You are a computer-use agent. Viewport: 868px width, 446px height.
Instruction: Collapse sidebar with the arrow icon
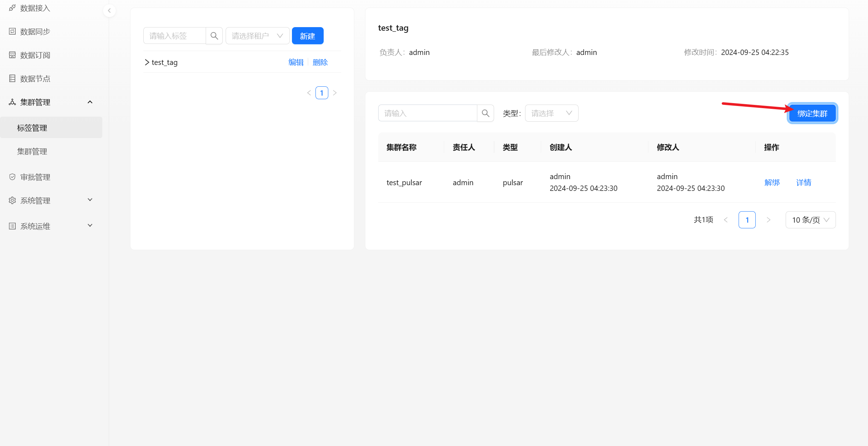109,11
